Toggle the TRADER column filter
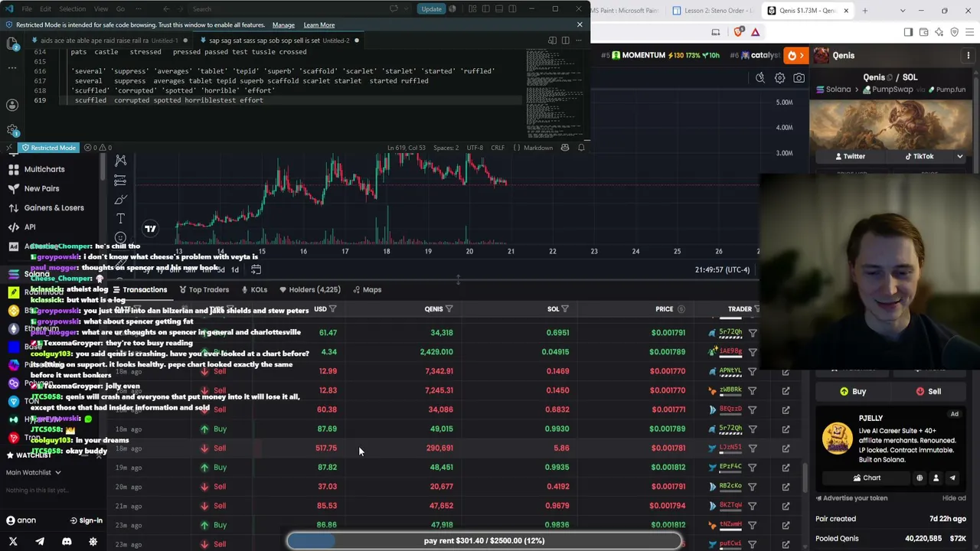 756,309
